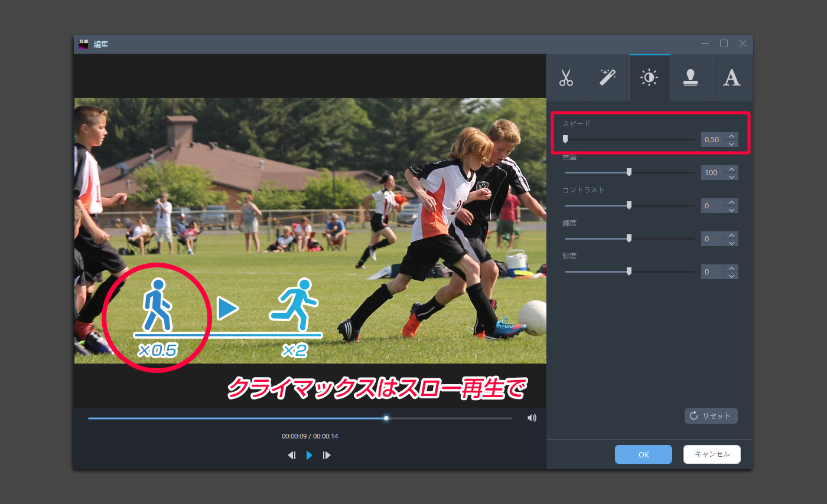Select the magic wand effects tab
Screen dimensions: 827x504
click(608, 78)
